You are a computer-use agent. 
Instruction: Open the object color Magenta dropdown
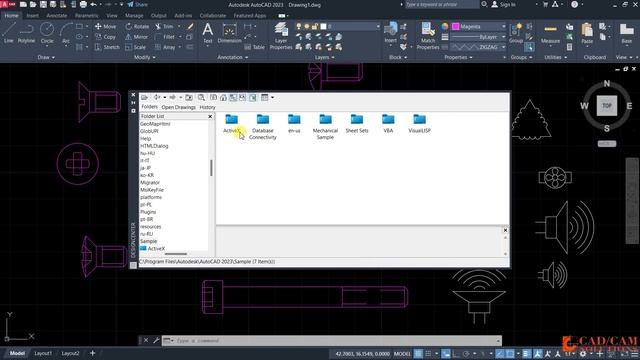point(478,27)
